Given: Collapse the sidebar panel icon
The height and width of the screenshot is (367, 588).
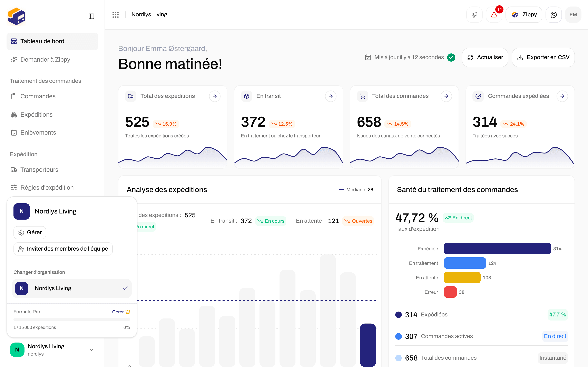Looking at the screenshot, I should [x=91, y=16].
